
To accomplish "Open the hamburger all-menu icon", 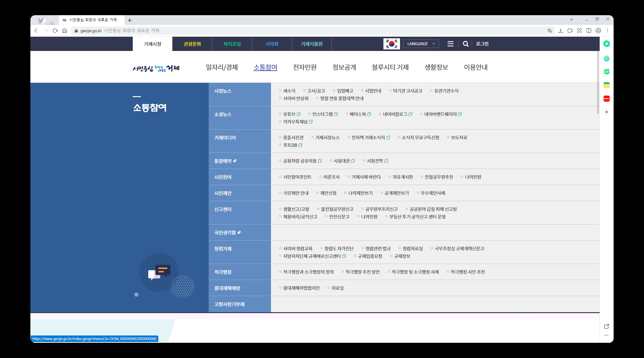I will point(450,44).
